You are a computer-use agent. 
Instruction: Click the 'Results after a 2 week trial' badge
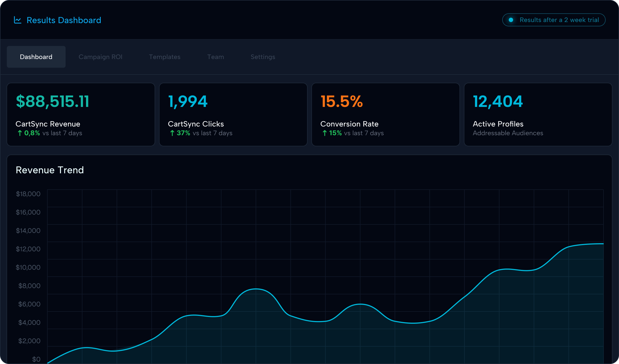point(559,20)
